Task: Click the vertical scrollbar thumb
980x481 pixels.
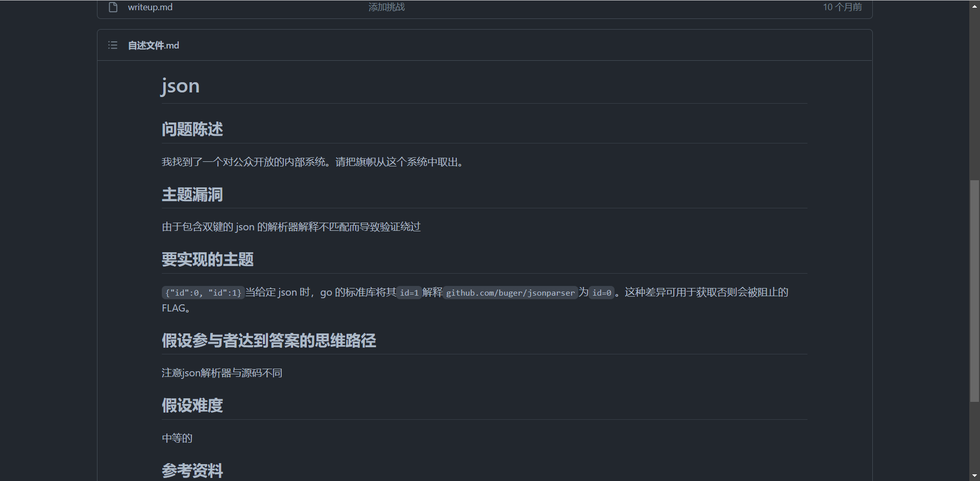Action: 975,291
